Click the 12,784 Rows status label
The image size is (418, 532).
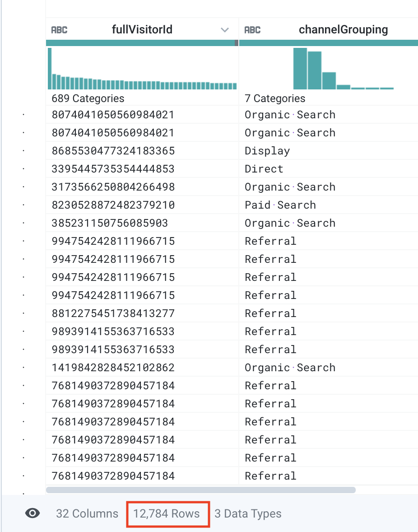point(167,513)
